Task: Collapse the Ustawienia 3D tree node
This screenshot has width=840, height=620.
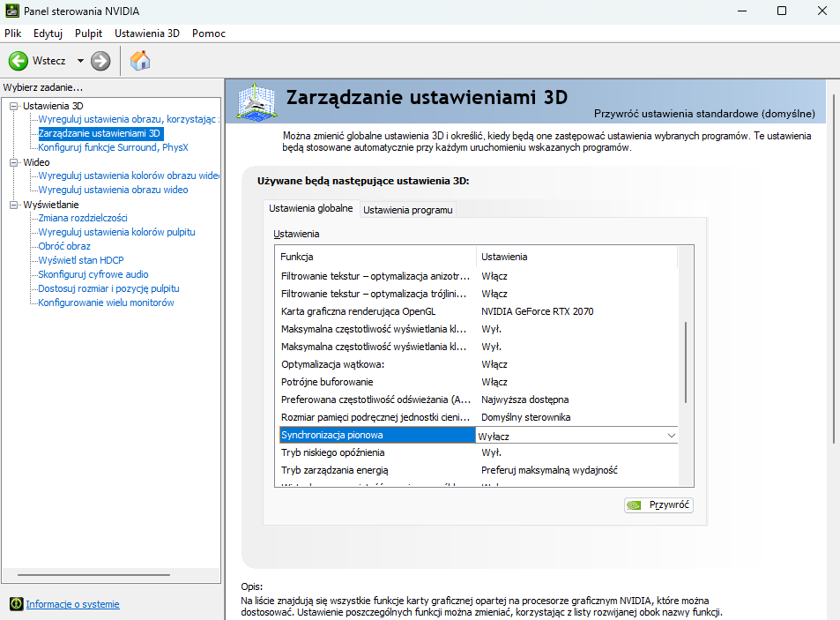Action: [14, 106]
